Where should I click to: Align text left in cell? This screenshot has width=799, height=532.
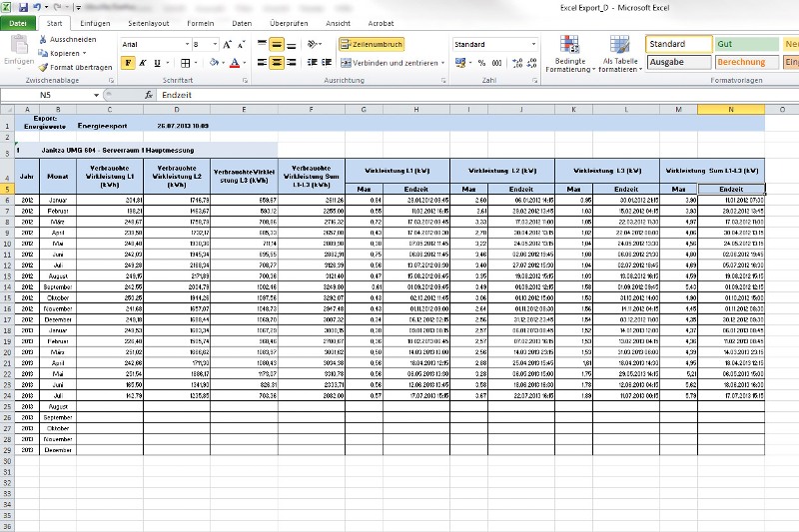[262, 63]
